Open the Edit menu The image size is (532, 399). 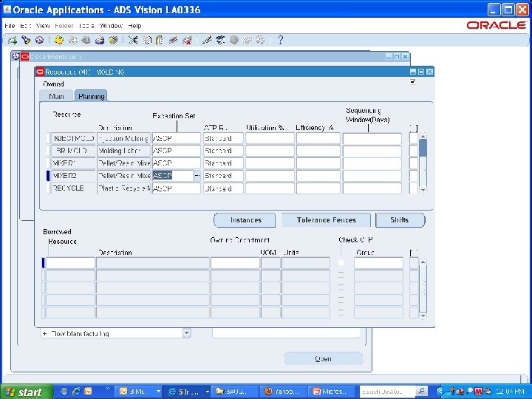point(26,26)
